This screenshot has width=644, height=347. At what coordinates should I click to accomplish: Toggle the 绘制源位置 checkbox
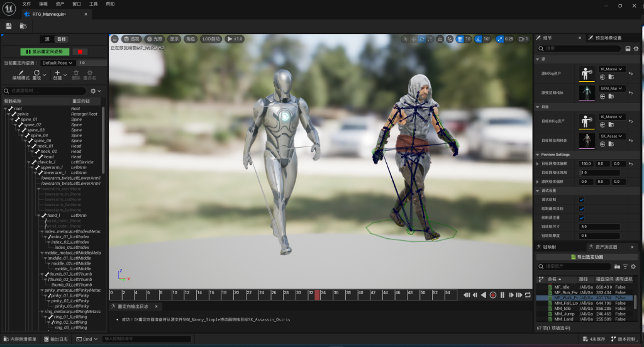coord(581,218)
